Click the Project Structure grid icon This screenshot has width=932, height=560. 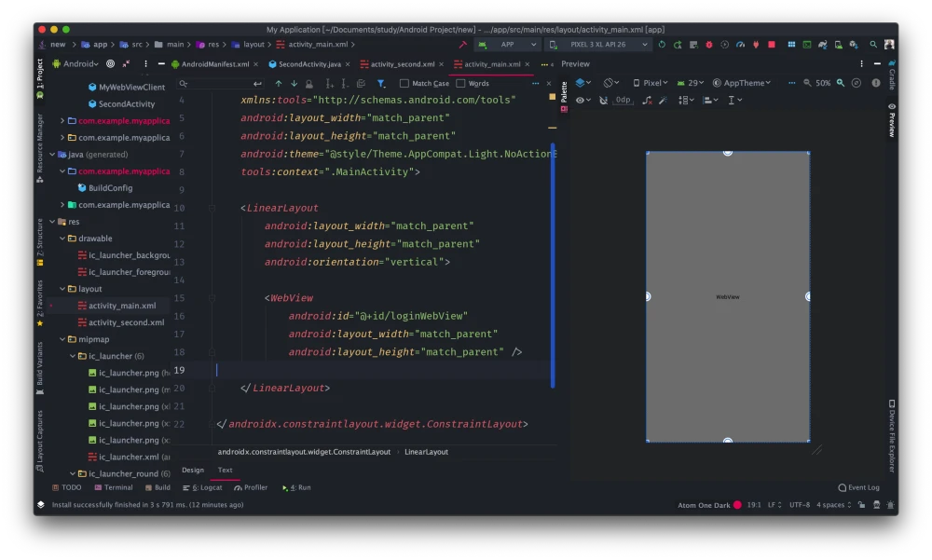pos(791,45)
